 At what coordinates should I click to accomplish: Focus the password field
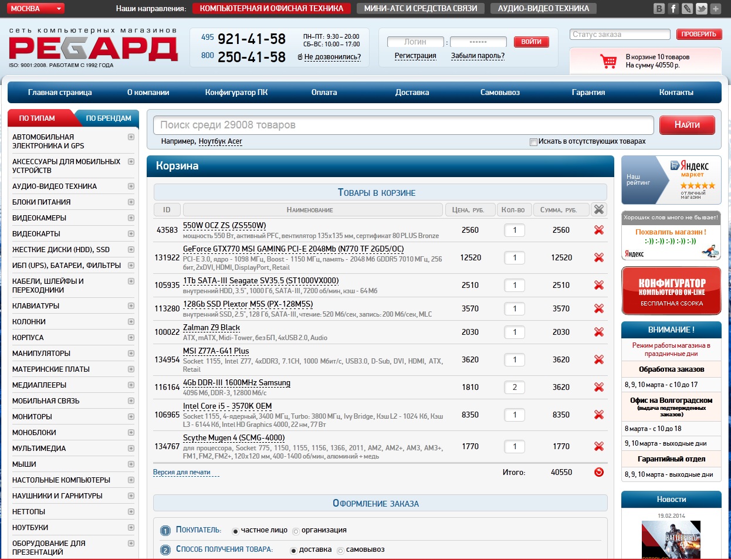pos(478,42)
